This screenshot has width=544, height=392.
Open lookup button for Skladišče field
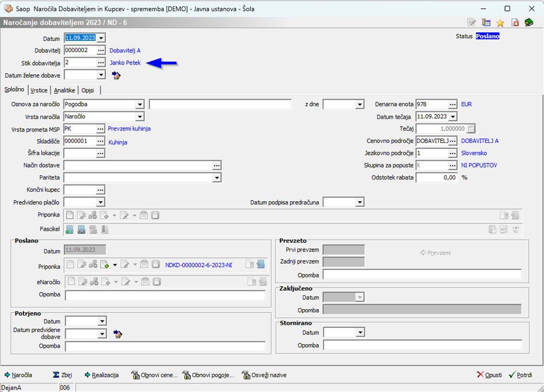pos(100,142)
